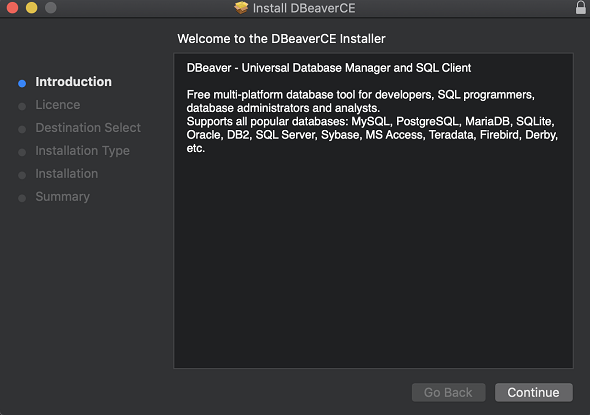
Task: Select the Licence step in sidebar
Action: [x=58, y=105]
